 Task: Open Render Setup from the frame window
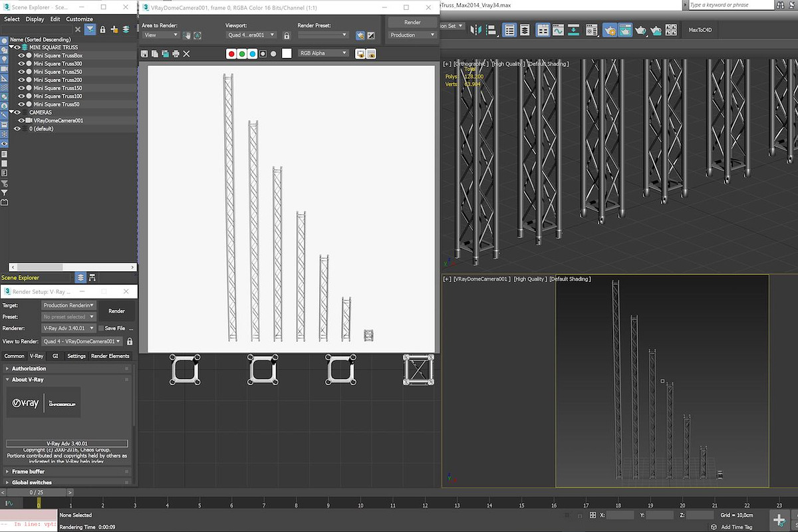360,35
